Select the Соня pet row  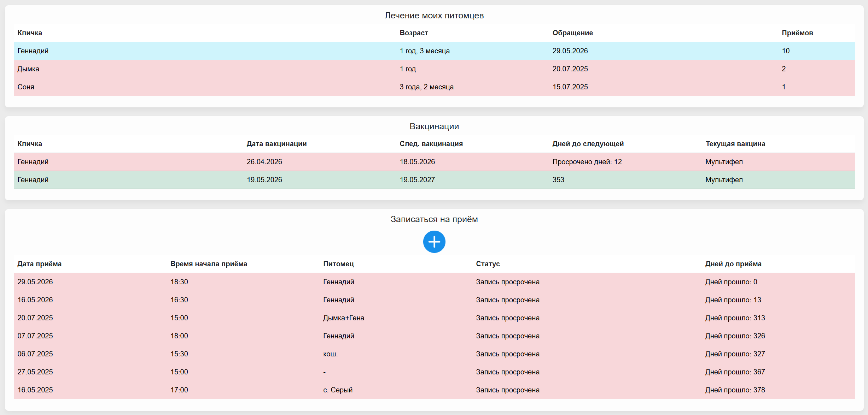434,87
